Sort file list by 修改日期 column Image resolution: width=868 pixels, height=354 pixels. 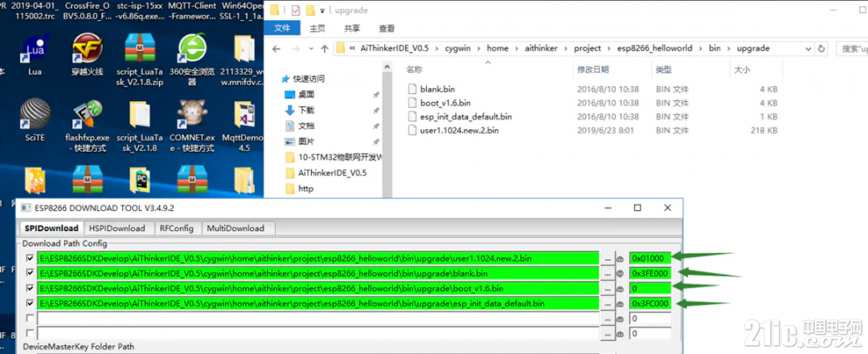coord(593,70)
